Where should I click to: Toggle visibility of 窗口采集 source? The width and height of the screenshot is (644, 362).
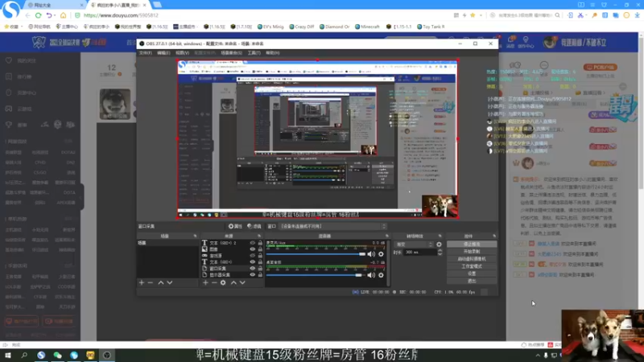pyautogui.click(x=253, y=269)
